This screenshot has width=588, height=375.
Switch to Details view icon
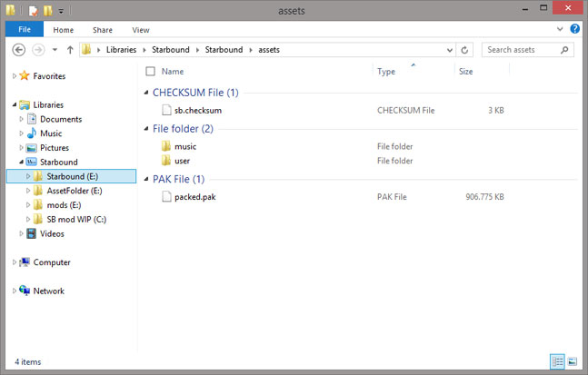tap(557, 361)
